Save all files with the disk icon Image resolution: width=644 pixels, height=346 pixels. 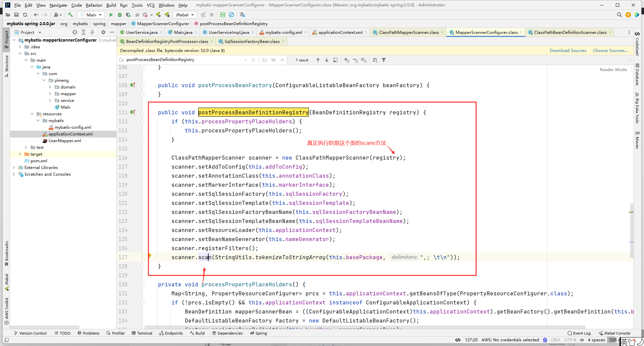pyautogui.click(x=16, y=15)
